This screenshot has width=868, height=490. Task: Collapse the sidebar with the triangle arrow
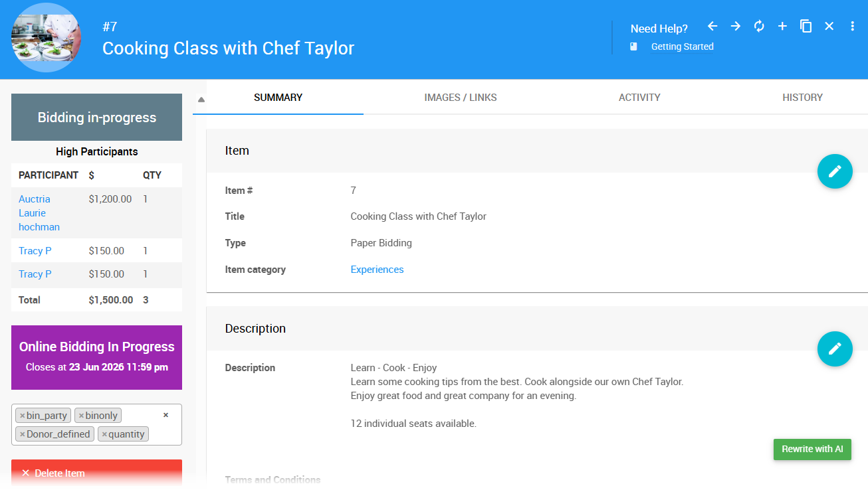click(x=201, y=100)
